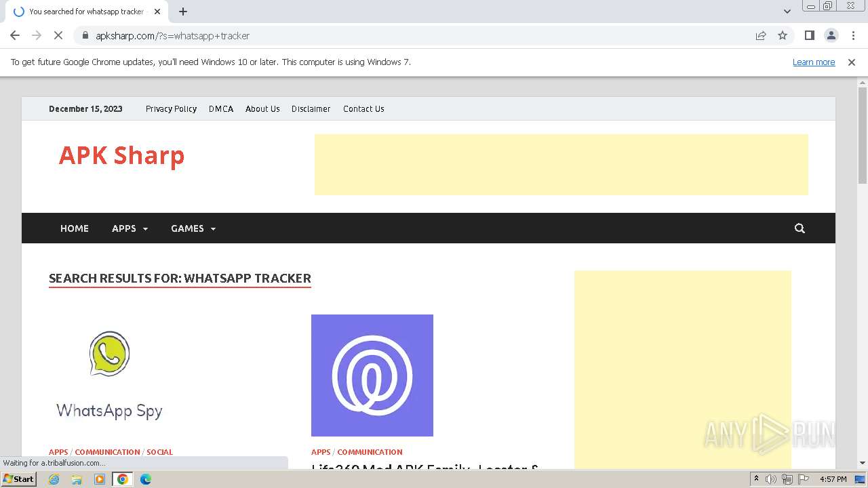The height and width of the screenshot is (488, 868).
Task: Click the APK Sharp site logo
Action: pyautogui.click(x=121, y=155)
